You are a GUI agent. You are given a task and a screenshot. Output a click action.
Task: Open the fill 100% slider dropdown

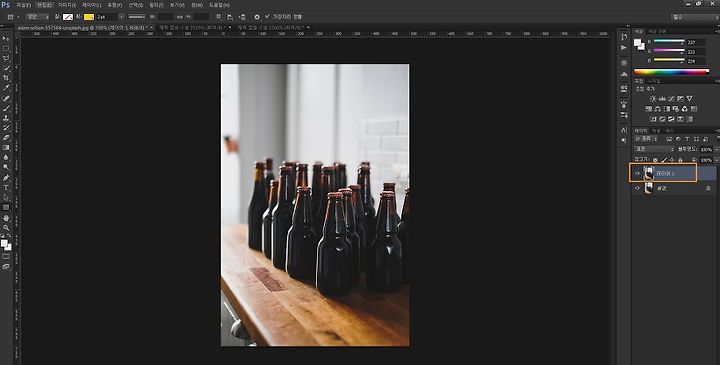pos(717,160)
